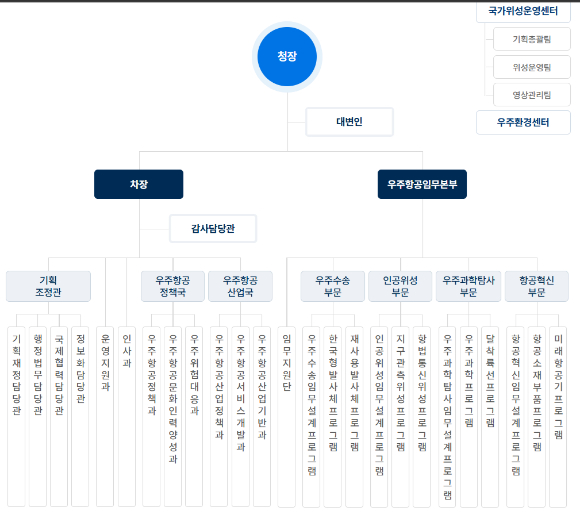
Task: Select the 인공위성부문 division box
Action: [400, 286]
